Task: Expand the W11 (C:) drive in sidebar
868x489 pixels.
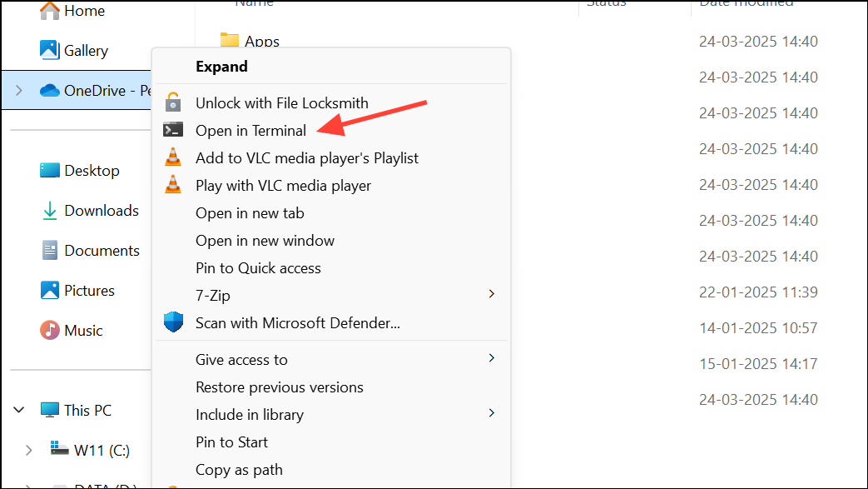Action: point(29,450)
